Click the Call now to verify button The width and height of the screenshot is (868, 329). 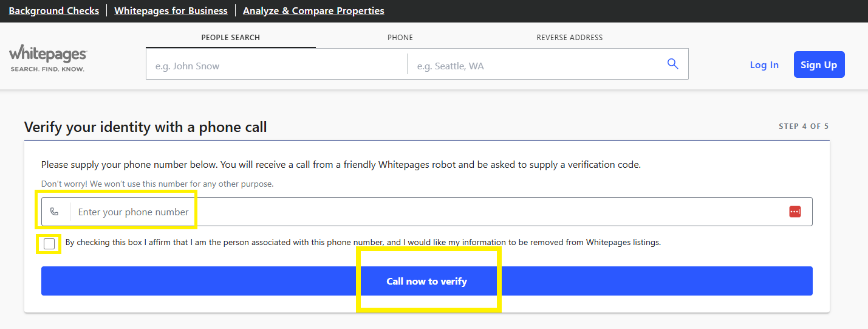pos(427,281)
